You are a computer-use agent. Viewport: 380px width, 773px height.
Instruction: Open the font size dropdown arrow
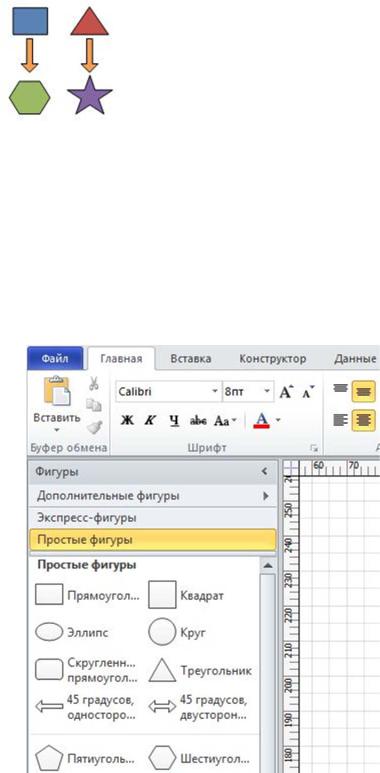point(267,392)
